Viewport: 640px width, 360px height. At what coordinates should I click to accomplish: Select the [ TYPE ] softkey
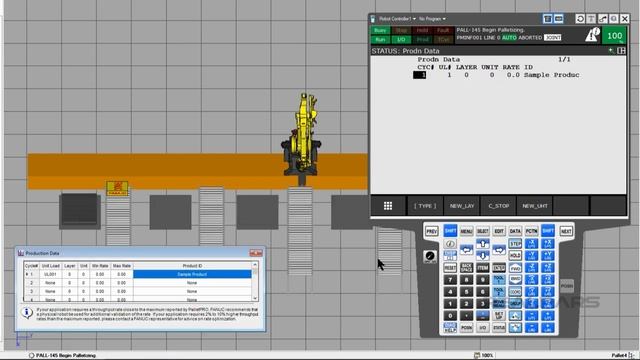click(x=425, y=206)
